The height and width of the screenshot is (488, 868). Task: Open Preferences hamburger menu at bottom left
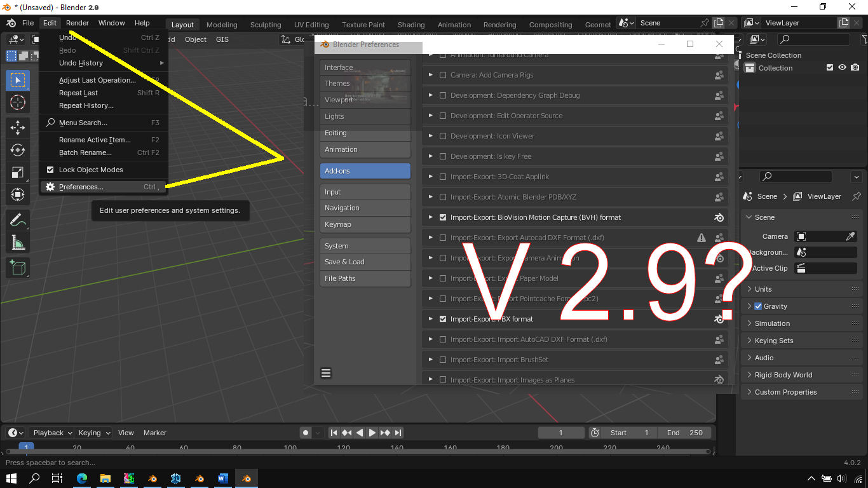[326, 373]
